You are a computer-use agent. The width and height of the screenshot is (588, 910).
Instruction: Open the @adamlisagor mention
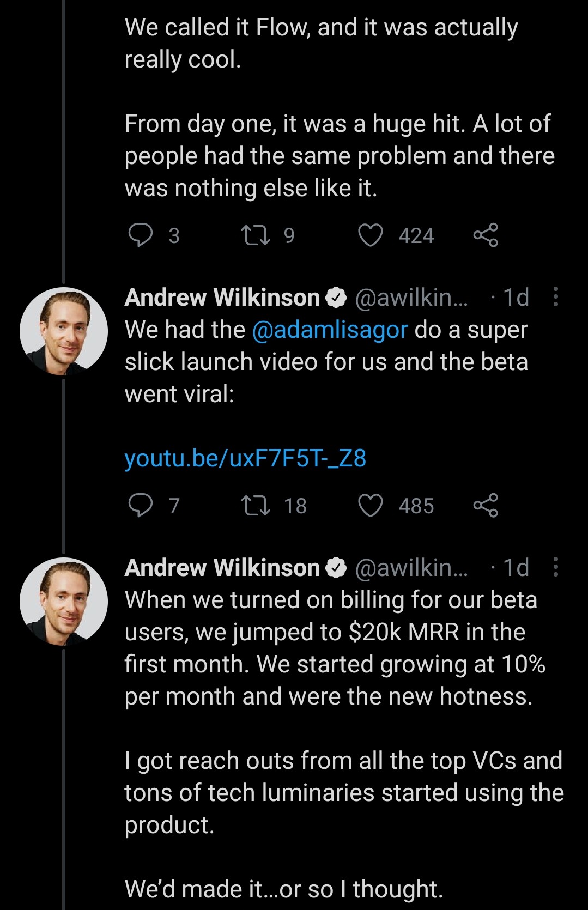click(x=330, y=330)
